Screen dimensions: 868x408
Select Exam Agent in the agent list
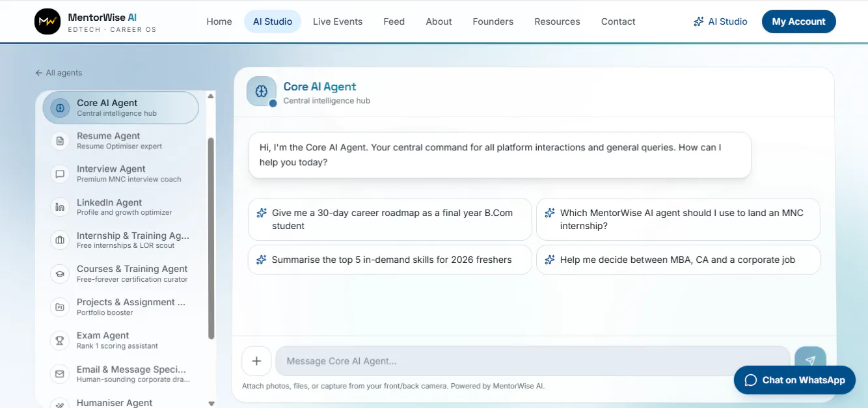coord(121,340)
